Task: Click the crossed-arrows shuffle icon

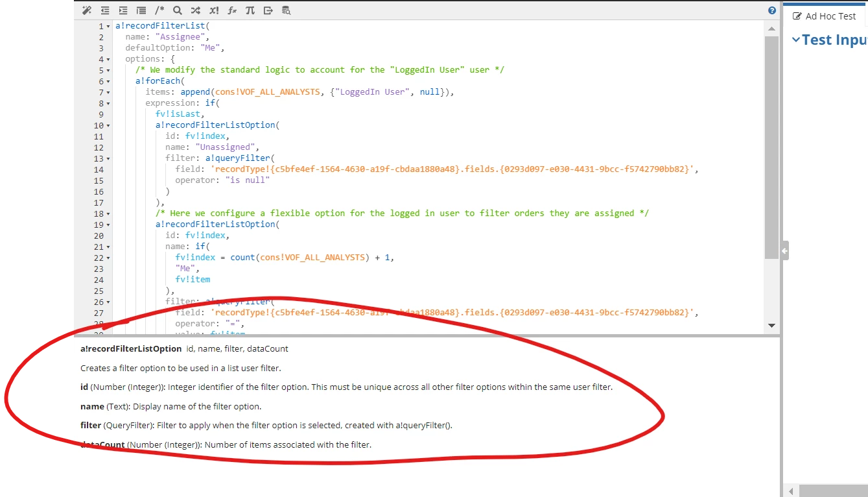Action: point(196,10)
